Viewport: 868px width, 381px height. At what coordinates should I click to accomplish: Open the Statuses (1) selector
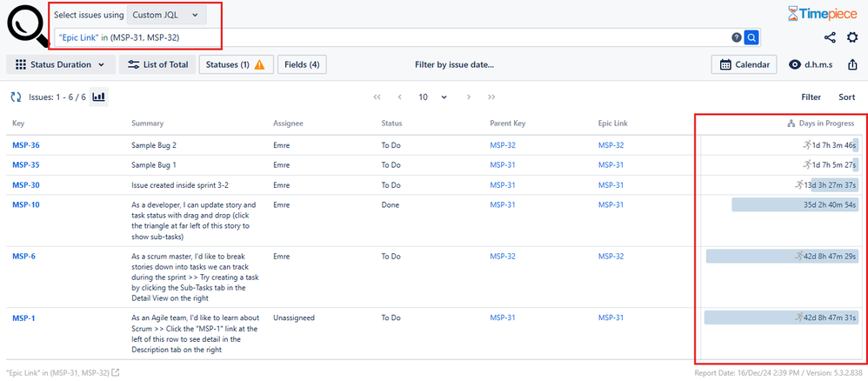coord(237,64)
